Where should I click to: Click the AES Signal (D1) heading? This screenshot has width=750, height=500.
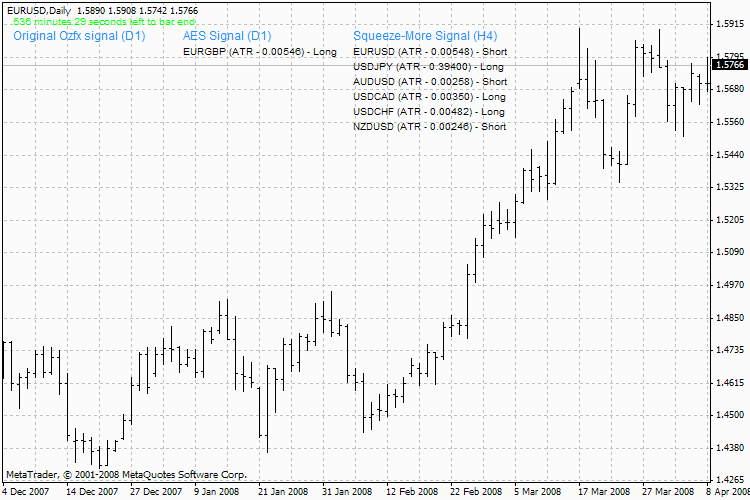coord(227,36)
